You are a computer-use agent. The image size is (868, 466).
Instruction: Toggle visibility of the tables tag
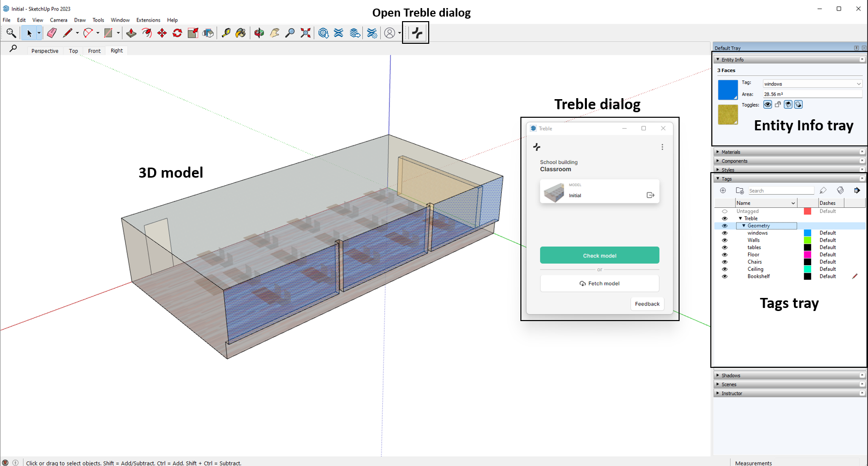(x=724, y=248)
